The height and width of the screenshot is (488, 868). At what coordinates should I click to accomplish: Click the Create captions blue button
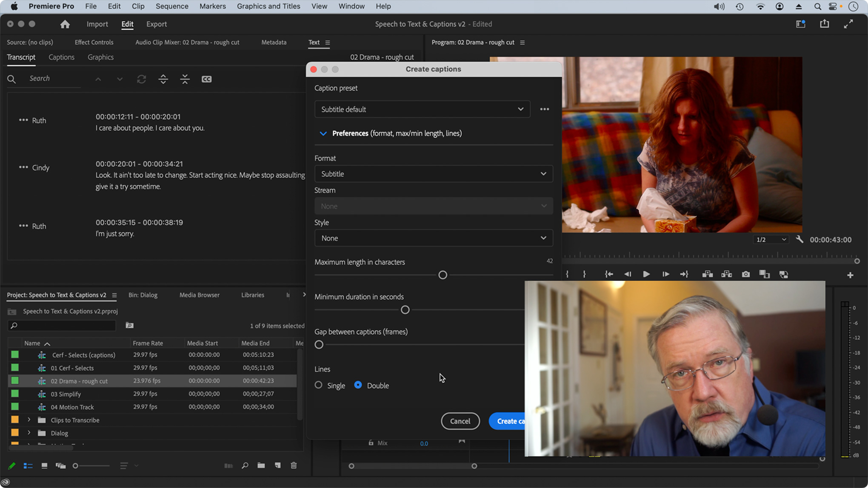pos(507,421)
